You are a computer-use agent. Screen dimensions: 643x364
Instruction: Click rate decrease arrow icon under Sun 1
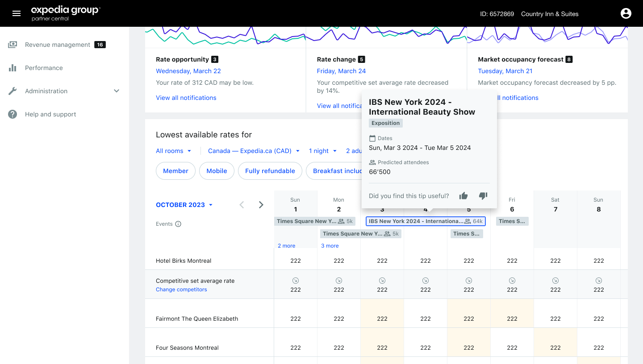click(296, 281)
